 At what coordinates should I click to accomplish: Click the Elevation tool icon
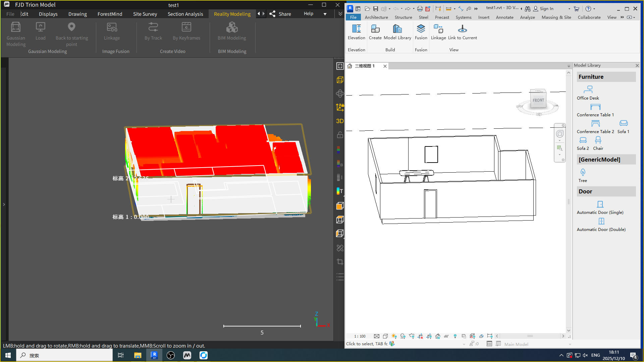356,29
